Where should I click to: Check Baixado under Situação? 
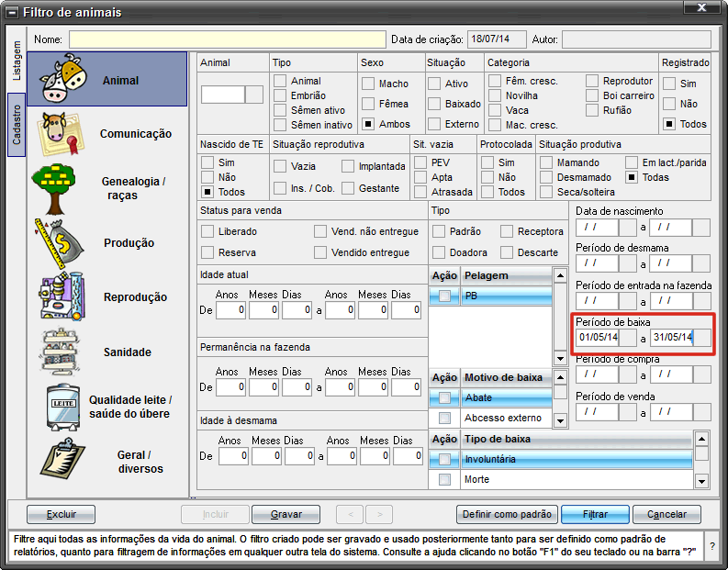coord(434,104)
